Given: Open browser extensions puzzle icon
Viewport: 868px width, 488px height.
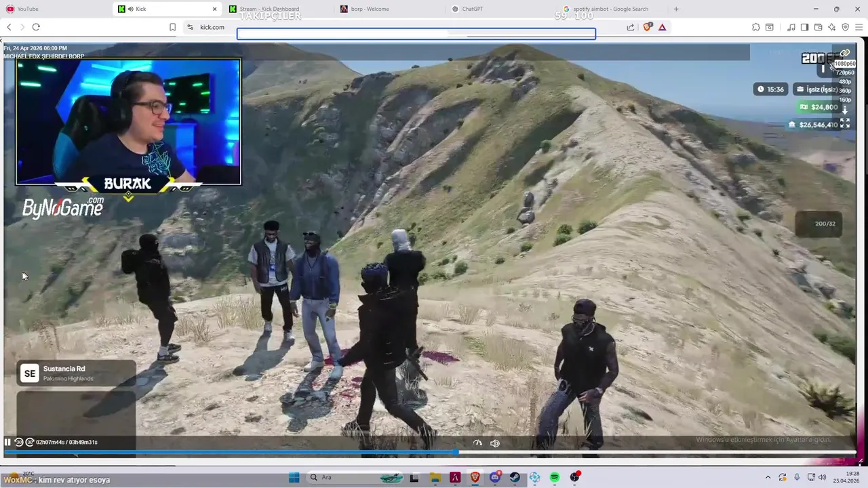Looking at the screenshot, I should [755, 27].
